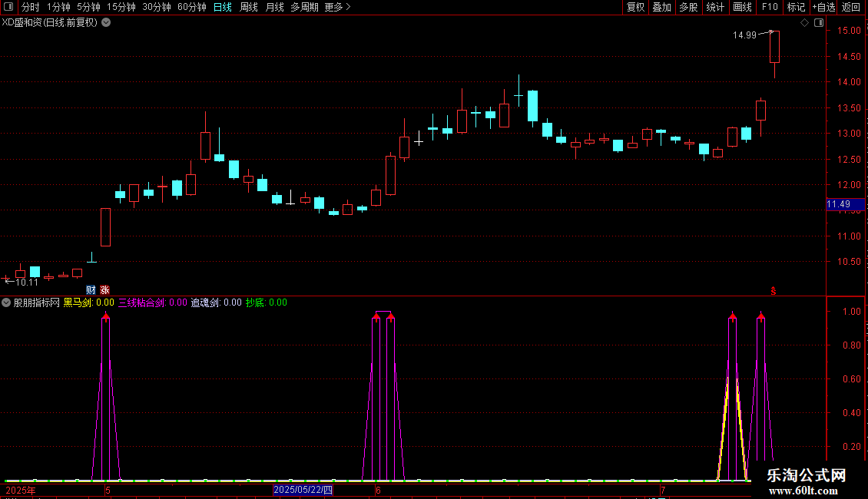Open the 多股 multi-stock view
Image resolution: width=868 pixels, height=499 pixels.
(688, 7)
